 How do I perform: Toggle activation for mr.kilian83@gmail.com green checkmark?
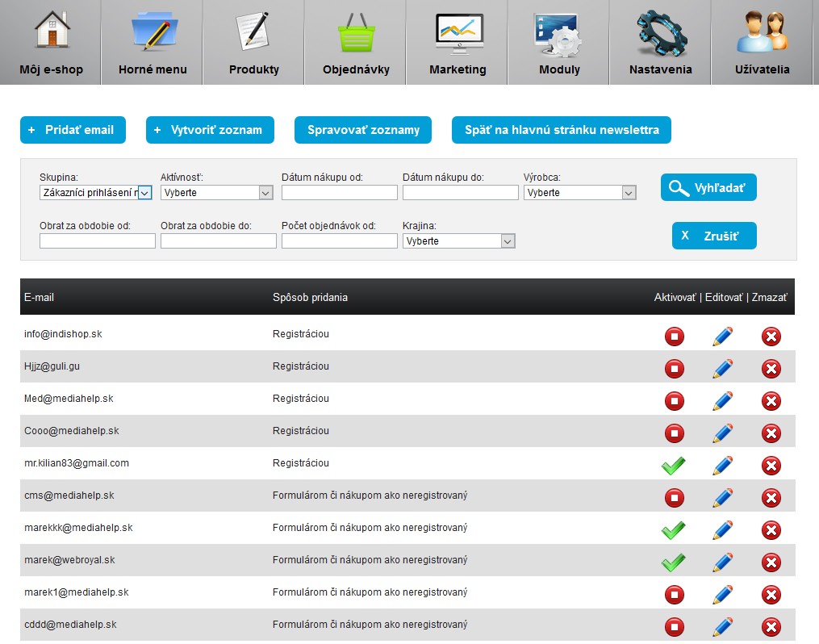(673, 466)
